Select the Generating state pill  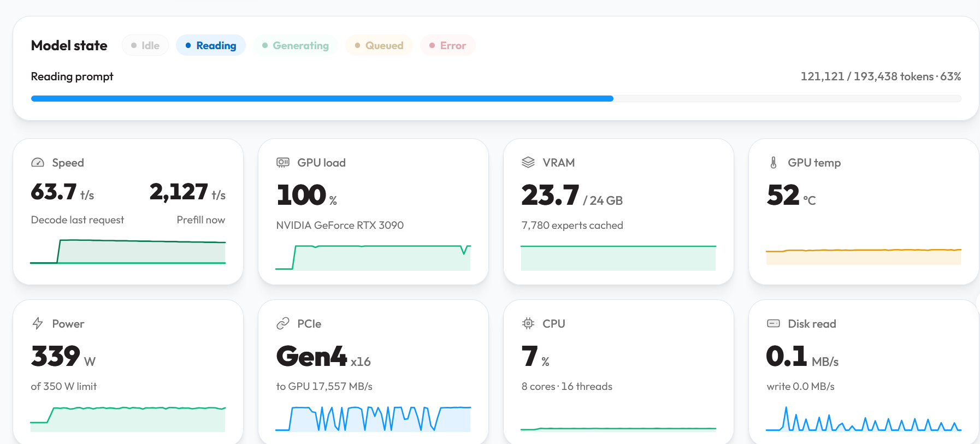[x=296, y=45]
